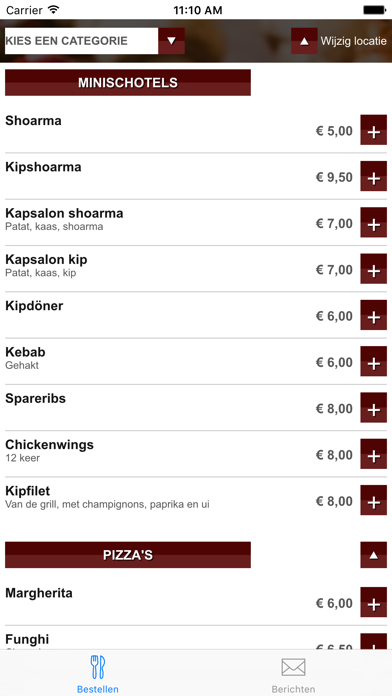The image size is (392, 696).
Task: Add Kipdöner with its plus button
Action: pyautogui.click(x=373, y=315)
